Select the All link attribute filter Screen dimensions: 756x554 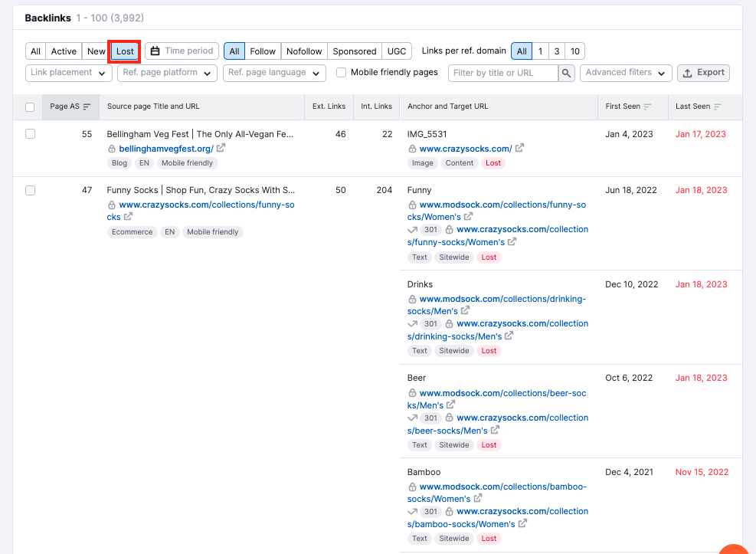pos(234,51)
